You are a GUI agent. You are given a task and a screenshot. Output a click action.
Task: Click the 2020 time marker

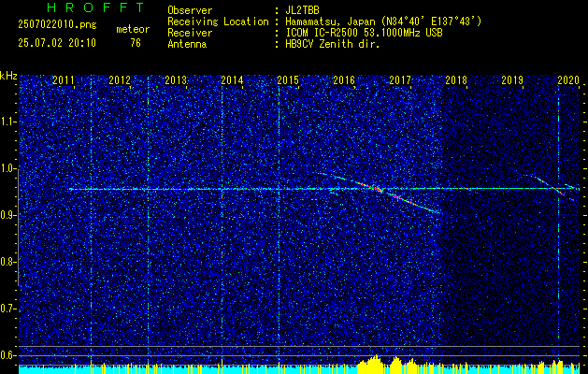[568, 80]
